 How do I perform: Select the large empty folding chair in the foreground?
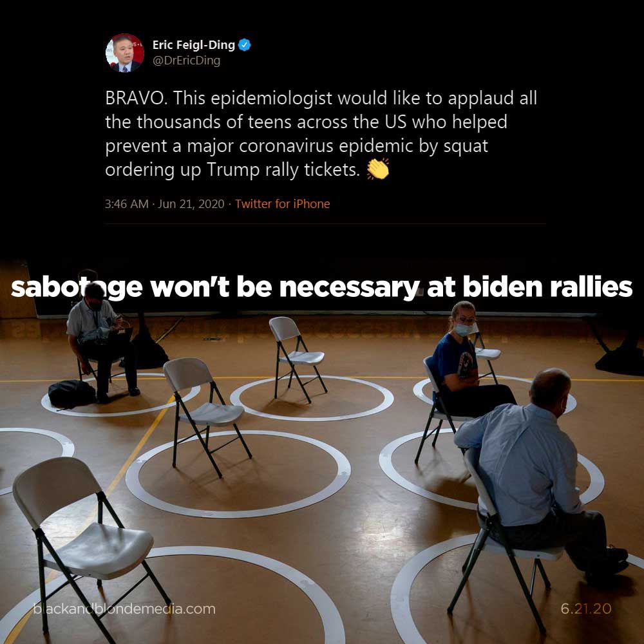[x=88, y=546]
